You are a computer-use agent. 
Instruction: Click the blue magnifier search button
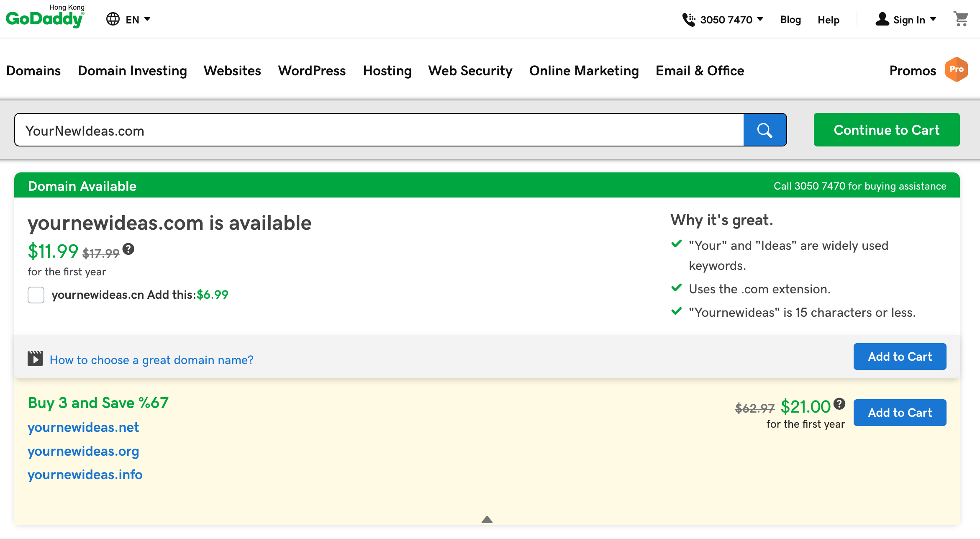click(765, 130)
